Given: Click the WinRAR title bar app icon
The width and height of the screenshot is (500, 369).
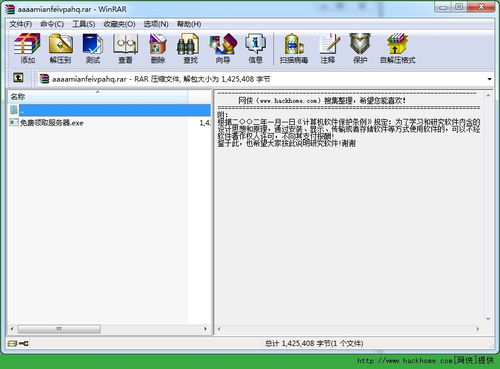Looking at the screenshot, I should 10,9.
